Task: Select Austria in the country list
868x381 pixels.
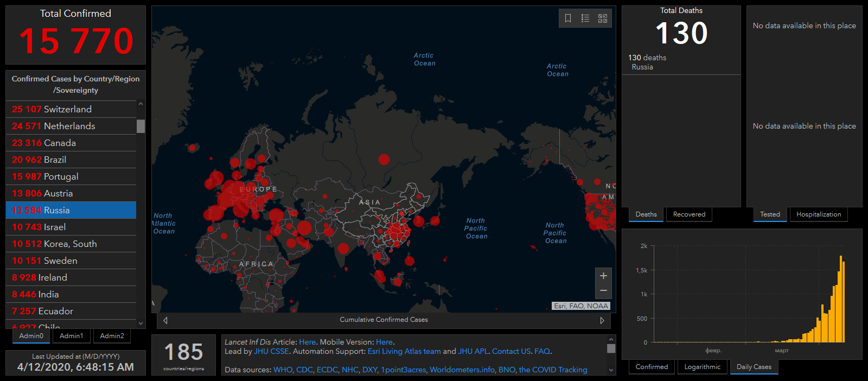Action: 71,193
